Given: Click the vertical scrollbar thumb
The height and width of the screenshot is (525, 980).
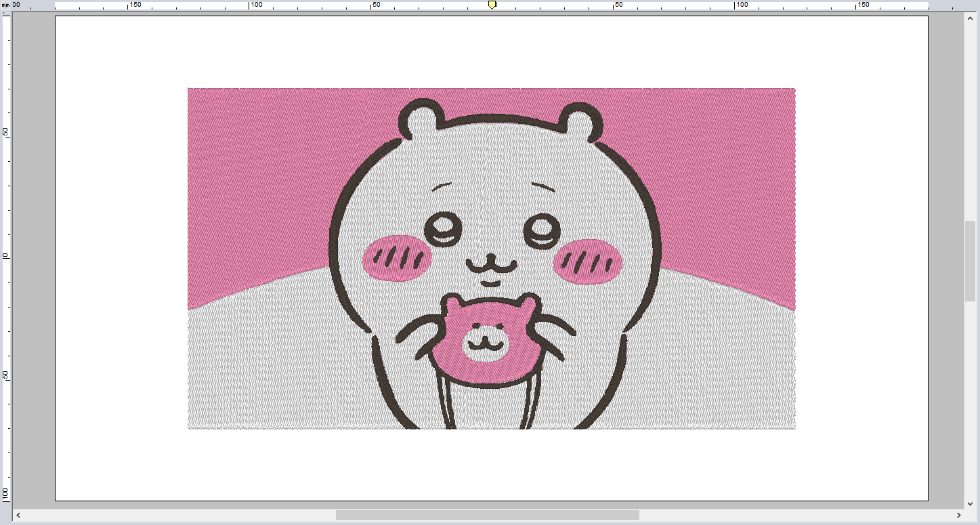Looking at the screenshot, I should pyautogui.click(x=970, y=261).
